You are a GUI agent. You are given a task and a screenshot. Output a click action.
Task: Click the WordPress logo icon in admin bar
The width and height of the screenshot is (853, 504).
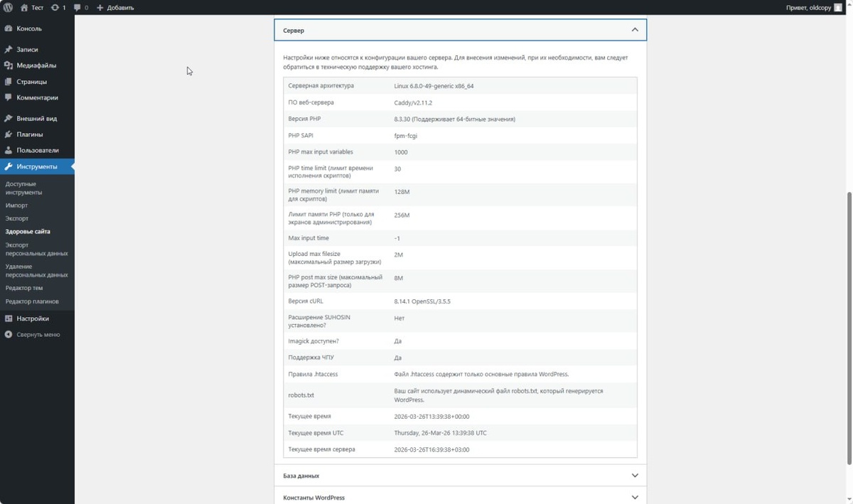pos(8,7)
